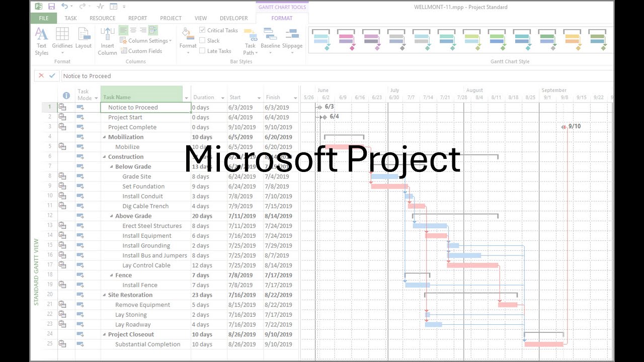644x362 pixels.
Task: Switch to the DEVELOPER ribbon tab
Action: [234, 18]
